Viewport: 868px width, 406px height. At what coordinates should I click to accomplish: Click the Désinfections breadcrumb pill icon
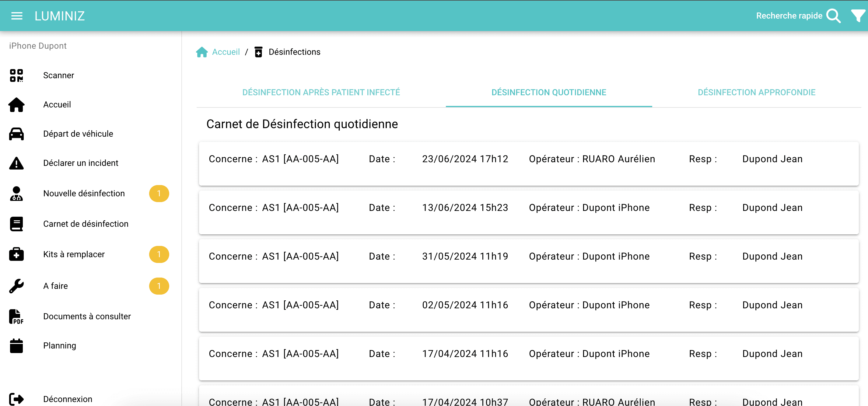click(258, 52)
